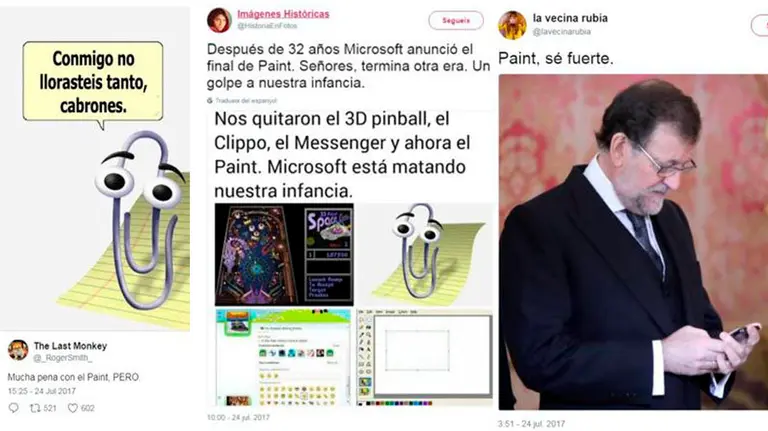Open the photo of man with phone
The image size is (768, 431).
point(633,242)
